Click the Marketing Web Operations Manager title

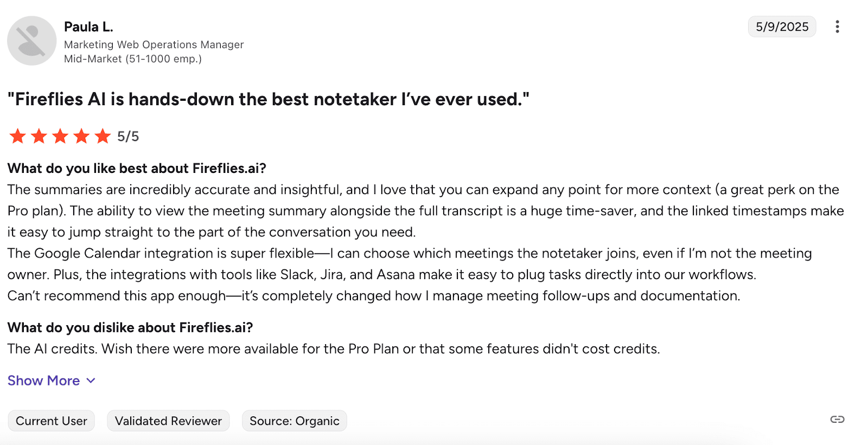[x=154, y=44]
